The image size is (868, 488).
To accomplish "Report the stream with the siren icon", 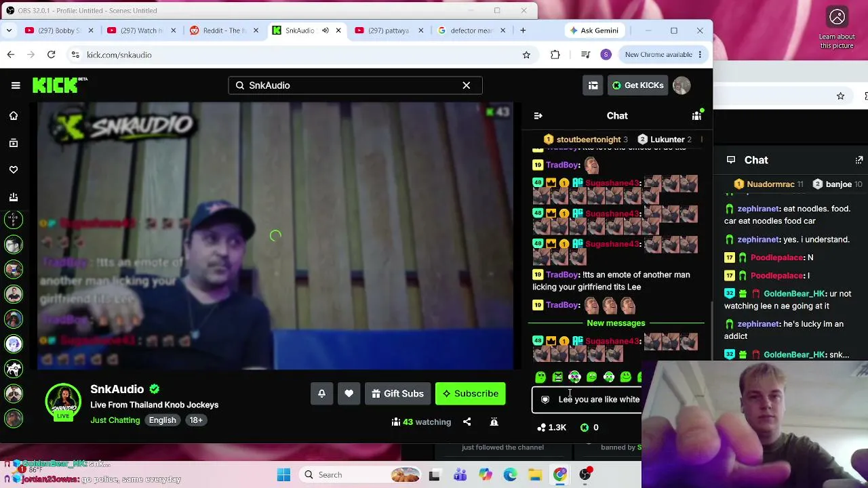I will click(x=494, y=422).
